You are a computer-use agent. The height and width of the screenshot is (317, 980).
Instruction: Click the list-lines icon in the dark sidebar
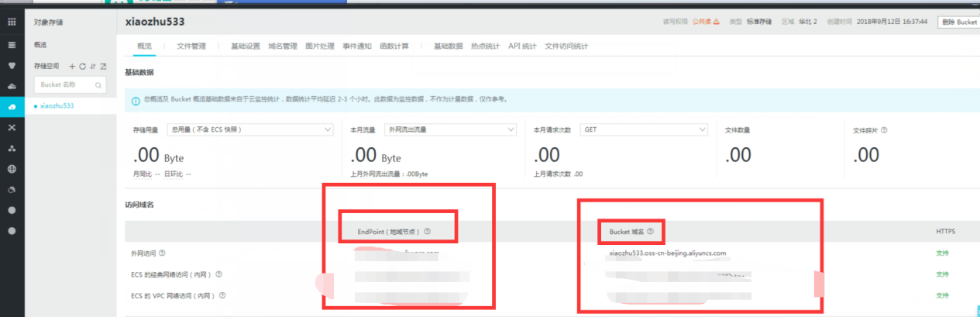(12, 45)
